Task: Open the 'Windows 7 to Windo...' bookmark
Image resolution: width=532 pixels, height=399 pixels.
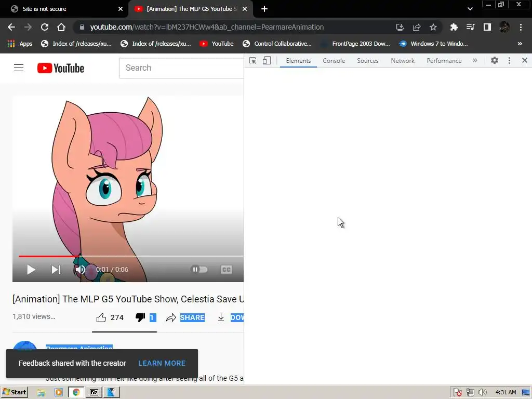Action: (433, 44)
